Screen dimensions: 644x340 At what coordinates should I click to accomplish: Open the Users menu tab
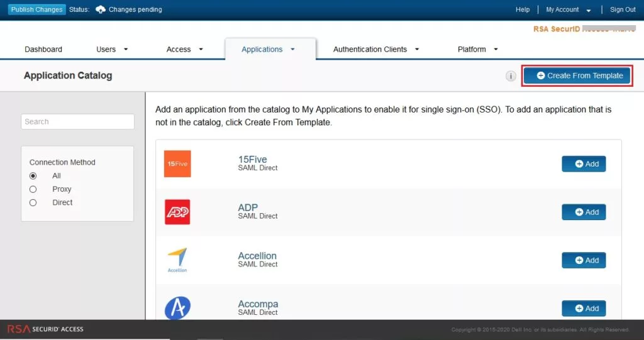(106, 49)
